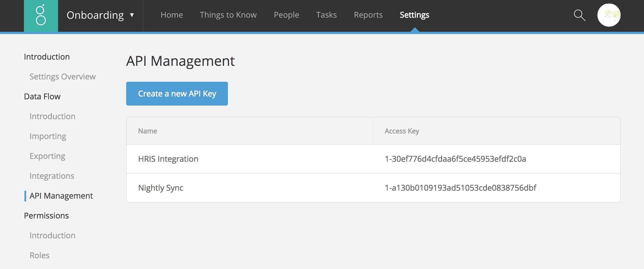Click the top Introduction section heading
Viewport: 644px width, 269px height.
[x=47, y=57]
